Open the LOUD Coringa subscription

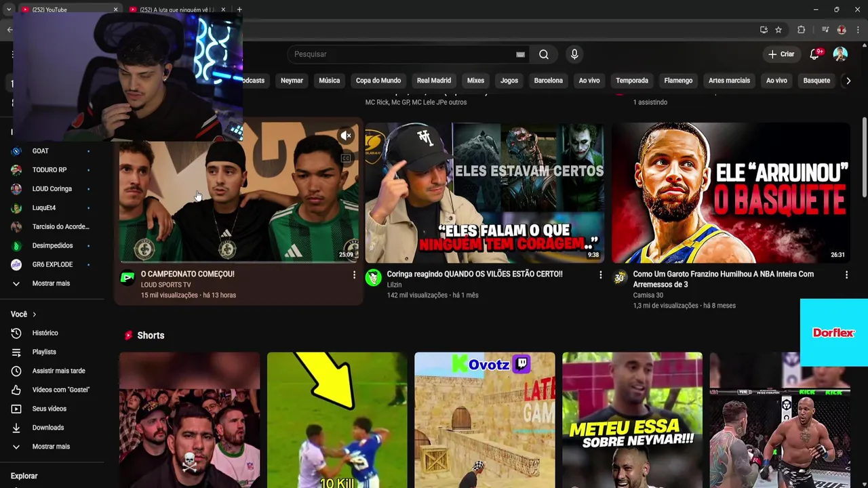[52, 189]
